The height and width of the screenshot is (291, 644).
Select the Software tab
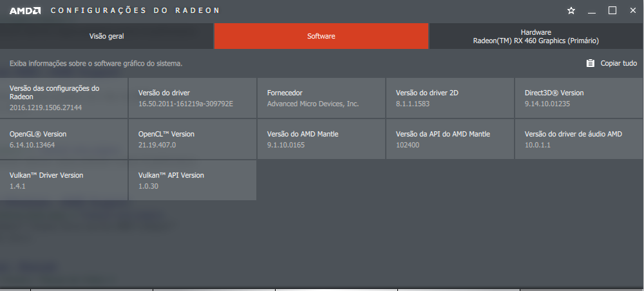tap(321, 36)
